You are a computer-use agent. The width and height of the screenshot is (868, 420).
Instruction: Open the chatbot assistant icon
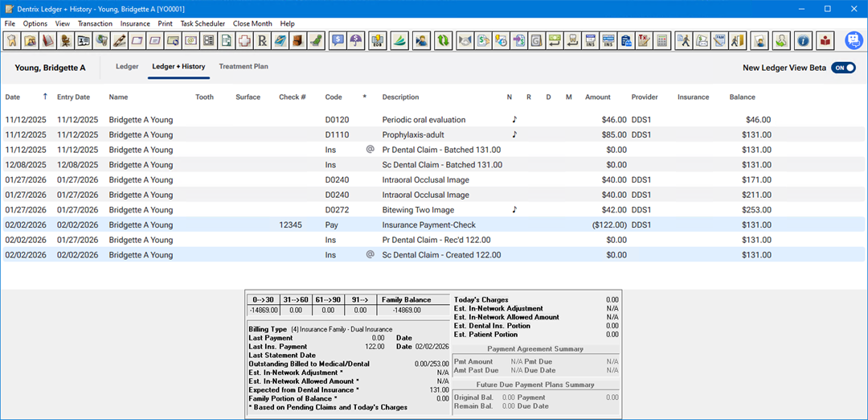(x=854, y=40)
